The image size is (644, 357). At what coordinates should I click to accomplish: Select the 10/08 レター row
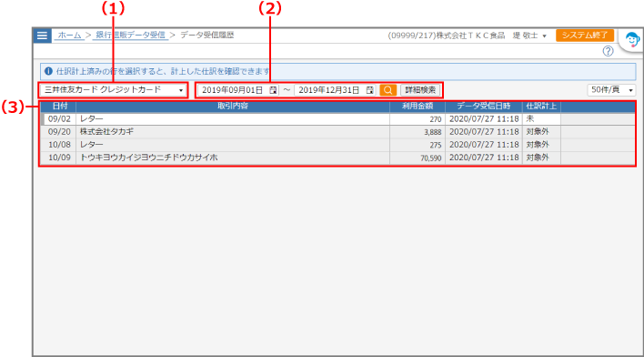(338, 145)
